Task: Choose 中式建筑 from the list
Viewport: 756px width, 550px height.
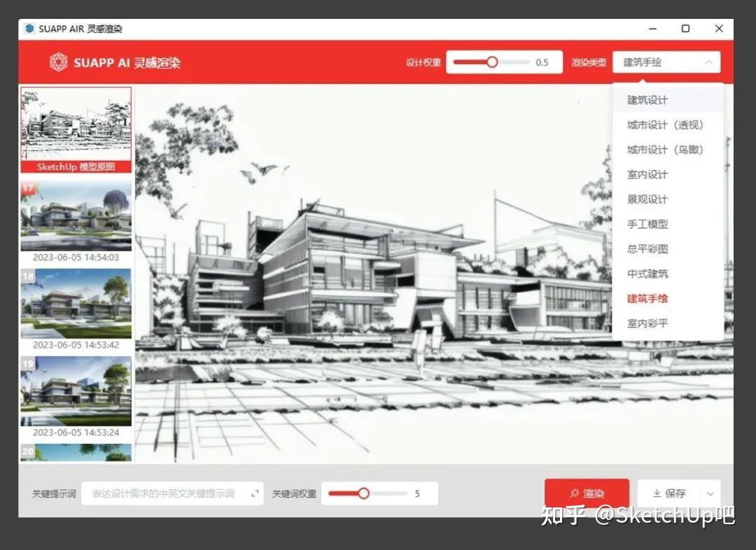Action: [668, 274]
